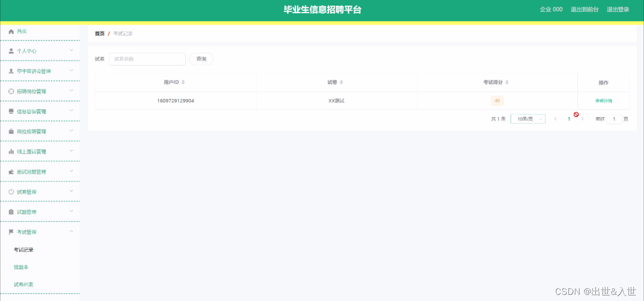Expand the 招聘岗位管理 chevron
The image size is (644, 301).
pos(71,91)
